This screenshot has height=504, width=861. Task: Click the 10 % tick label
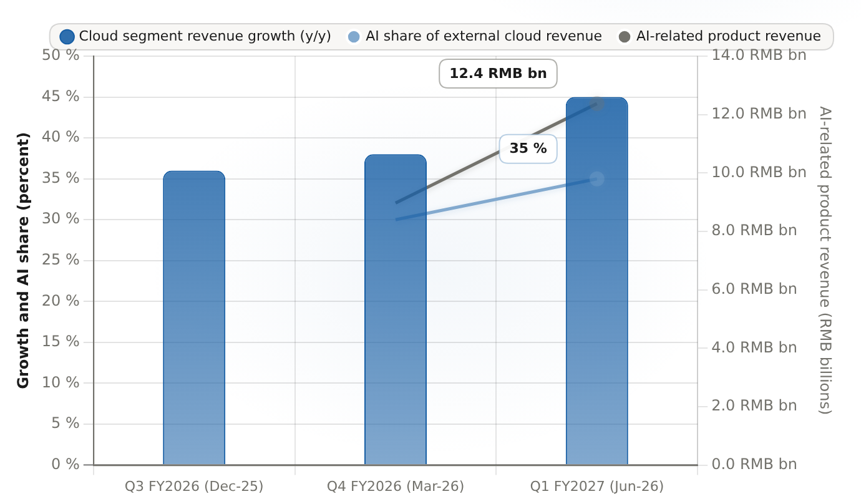click(61, 383)
